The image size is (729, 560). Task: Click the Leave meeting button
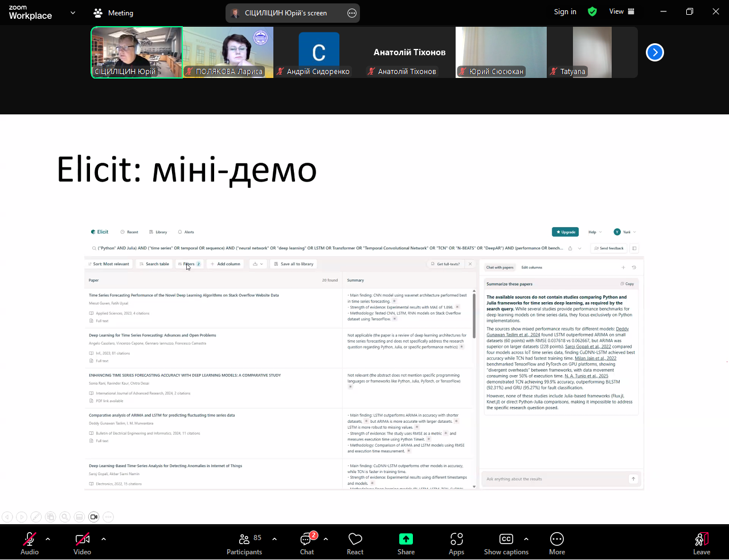click(x=702, y=542)
